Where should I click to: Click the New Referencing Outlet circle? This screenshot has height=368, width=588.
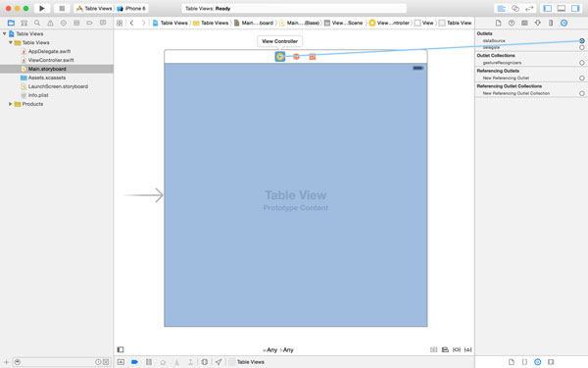[581, 79]
